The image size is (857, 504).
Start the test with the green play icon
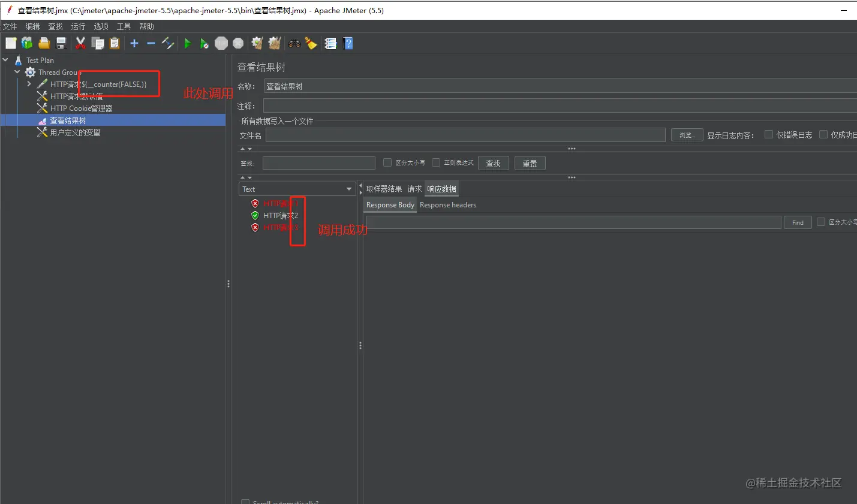point(188,43)
